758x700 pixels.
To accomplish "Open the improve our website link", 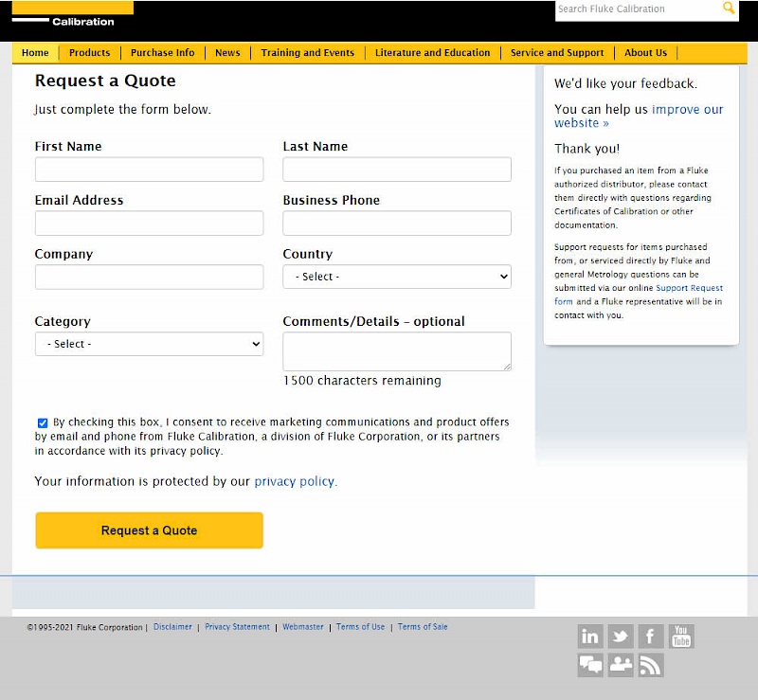I will [687, 110].
